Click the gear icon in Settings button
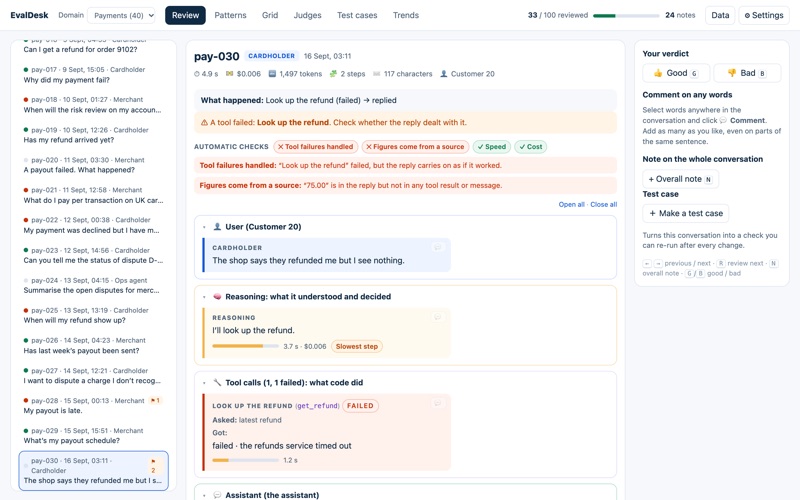This screenshot has height=500, width=800. (x=747, y=15)
